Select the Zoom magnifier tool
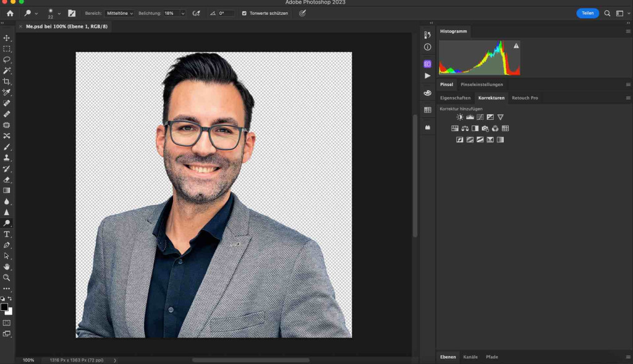 pyautogui.click(x=7, y=277)
